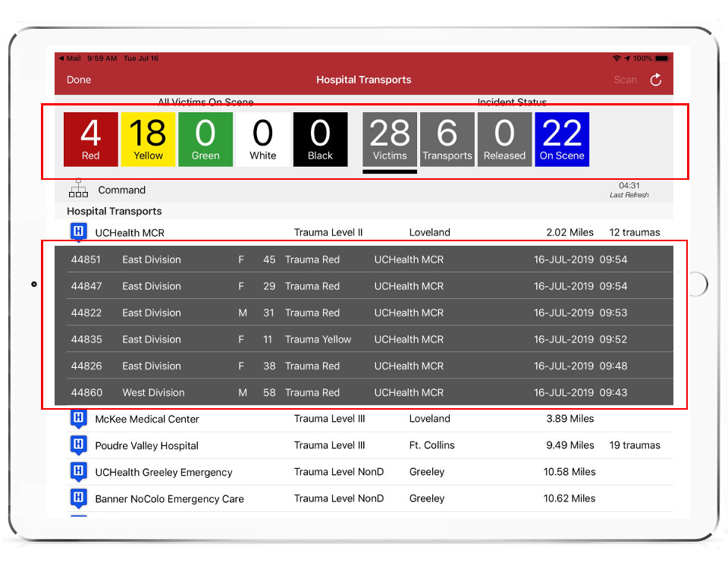Viewport: 728px width, 569px height.
Task: Tap the Poudre Valley Hospital icon
Action: coord(78,445)
